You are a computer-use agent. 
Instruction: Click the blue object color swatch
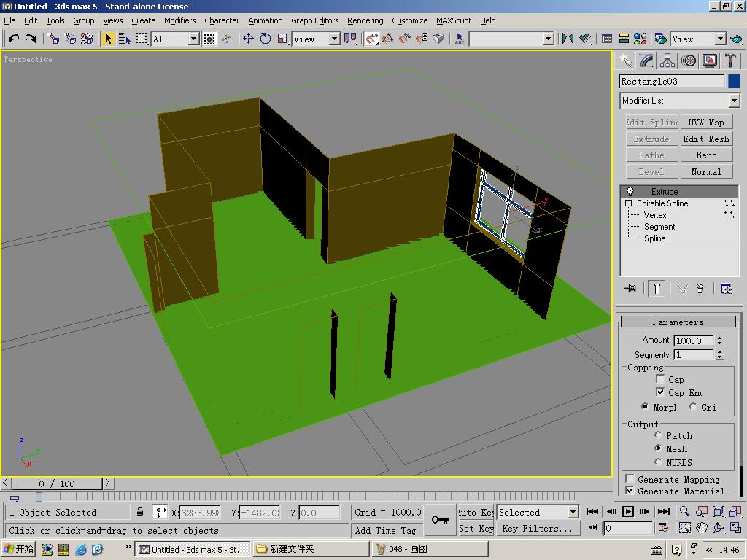pos(734,81)
